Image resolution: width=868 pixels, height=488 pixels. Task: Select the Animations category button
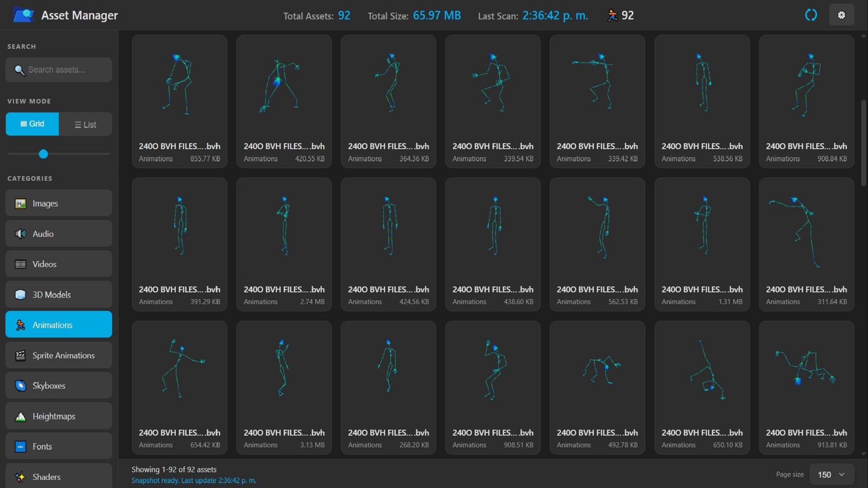59,325
